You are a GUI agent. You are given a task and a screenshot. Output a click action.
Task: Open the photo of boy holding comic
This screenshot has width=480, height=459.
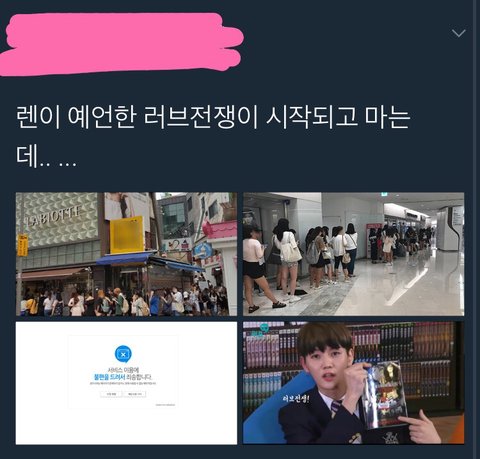[x=353, y=383]
